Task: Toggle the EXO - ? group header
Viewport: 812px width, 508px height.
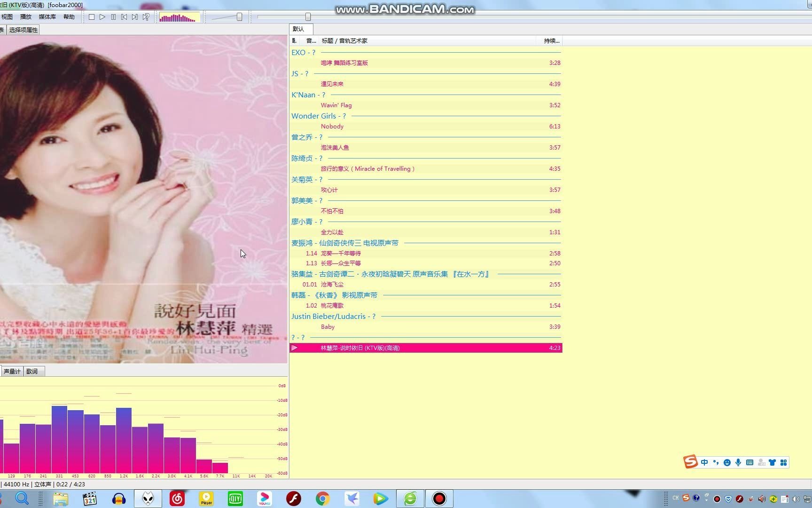Action: (426, 53)
